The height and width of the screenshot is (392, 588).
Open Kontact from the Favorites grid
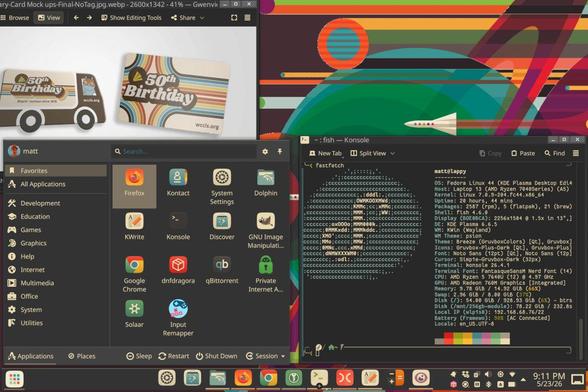point(178,183)
